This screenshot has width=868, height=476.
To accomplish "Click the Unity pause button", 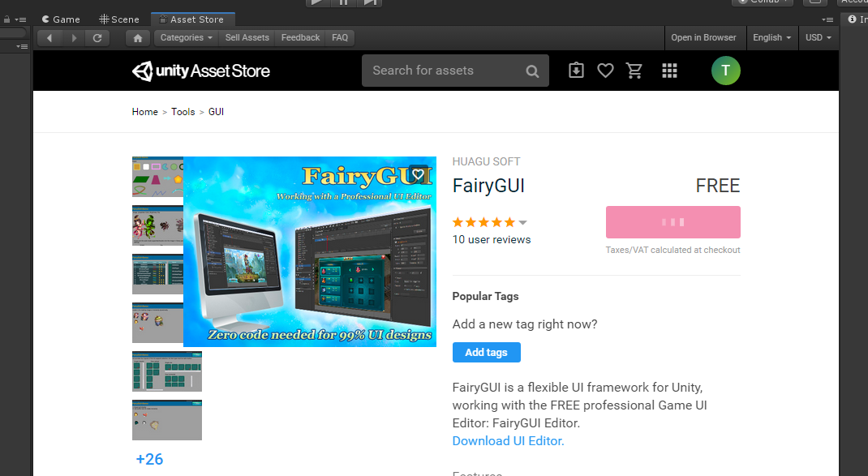I will (343, 2).
